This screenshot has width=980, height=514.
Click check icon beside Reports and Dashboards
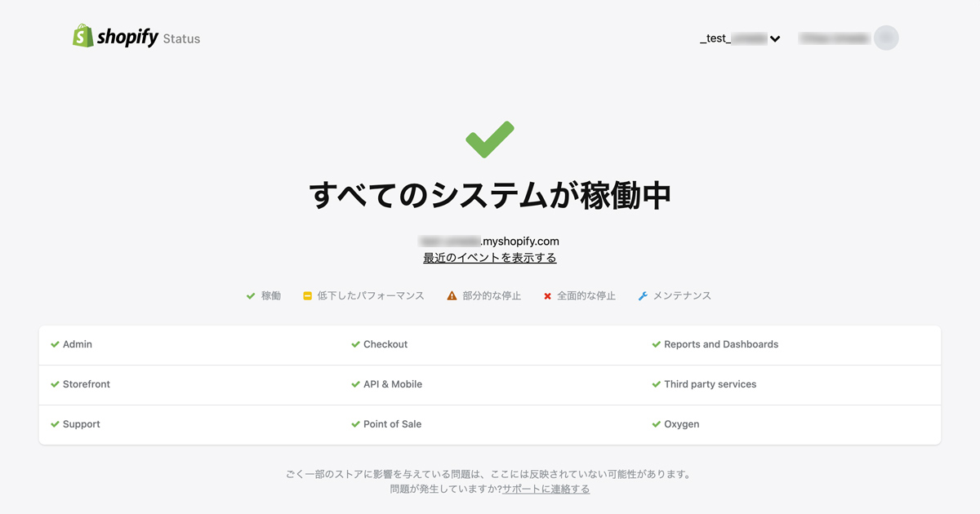656,344
